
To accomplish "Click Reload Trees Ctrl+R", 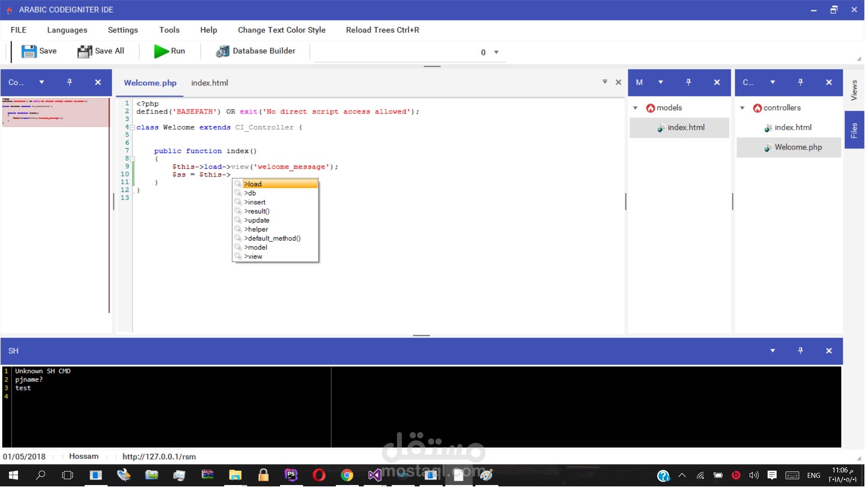I will click(x=382, y=30).
